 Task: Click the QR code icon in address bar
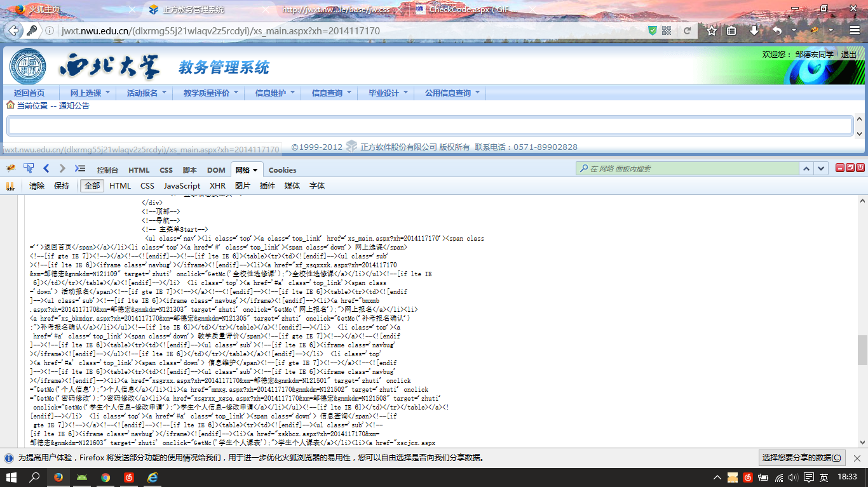(x=667, y=30)
